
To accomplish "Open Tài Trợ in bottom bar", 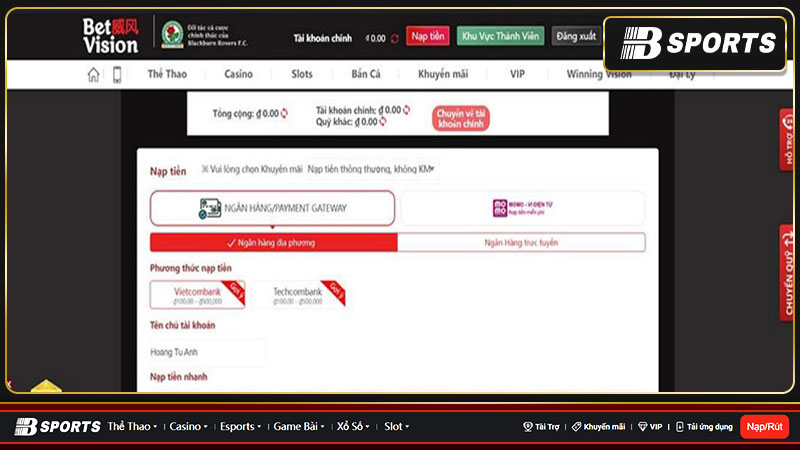I will click(x=541, y=427).
